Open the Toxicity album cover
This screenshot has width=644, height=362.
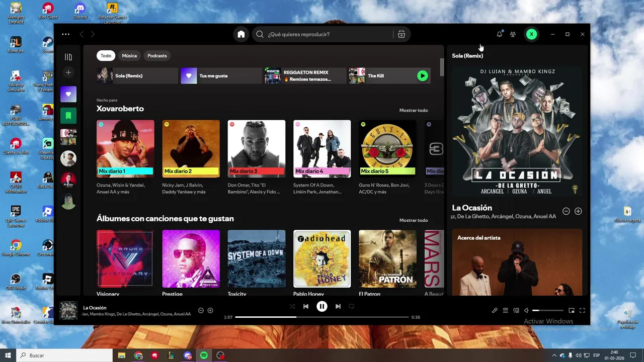(x=257, y=258)
